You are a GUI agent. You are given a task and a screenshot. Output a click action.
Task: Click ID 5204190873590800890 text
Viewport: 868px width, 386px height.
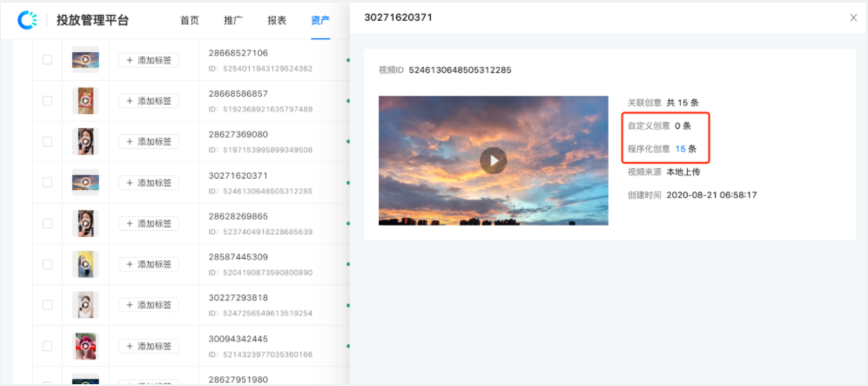(260, 273)
